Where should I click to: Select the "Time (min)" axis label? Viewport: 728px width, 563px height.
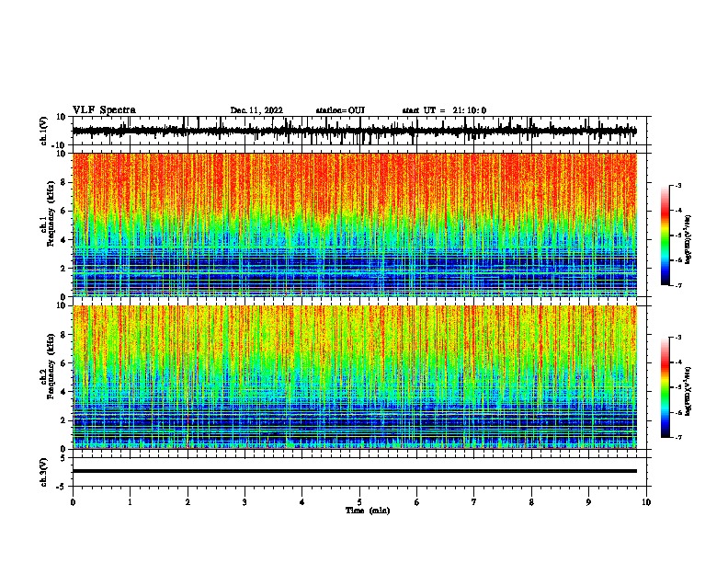[368, 511]
